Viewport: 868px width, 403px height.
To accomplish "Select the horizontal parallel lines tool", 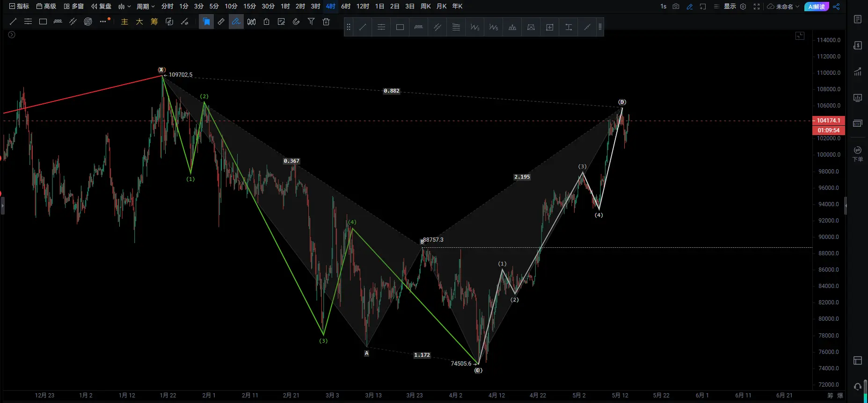I will tap(28, 22).
